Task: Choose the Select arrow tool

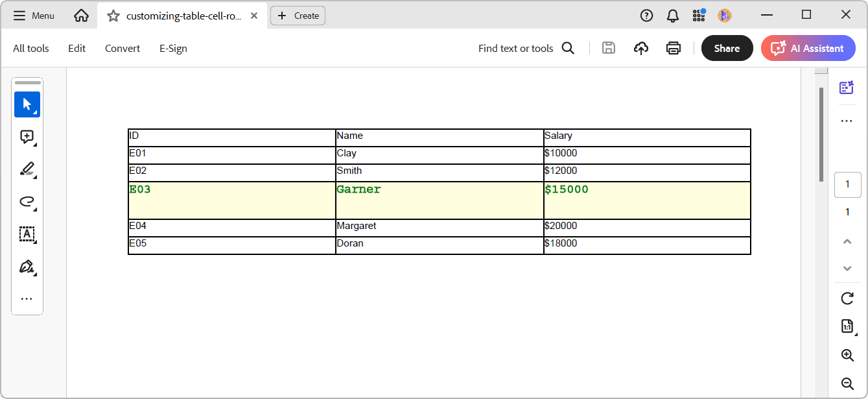Action: click(x=27, y=104)
